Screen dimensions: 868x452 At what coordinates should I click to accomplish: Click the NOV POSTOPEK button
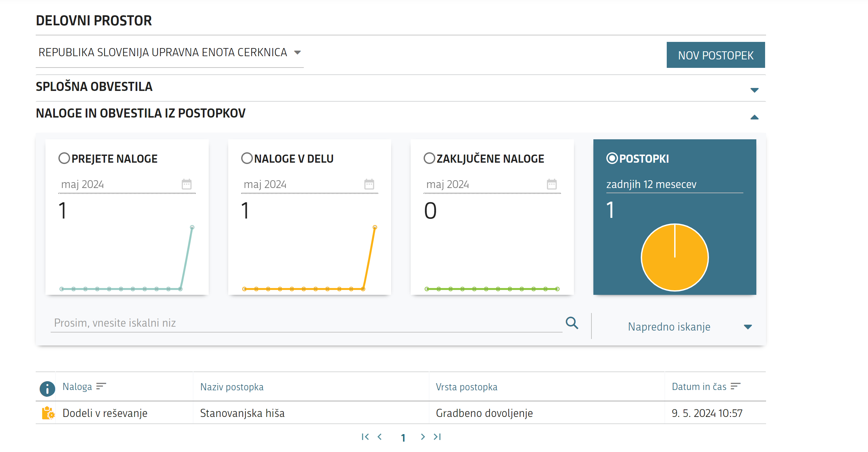pos(715,55)
